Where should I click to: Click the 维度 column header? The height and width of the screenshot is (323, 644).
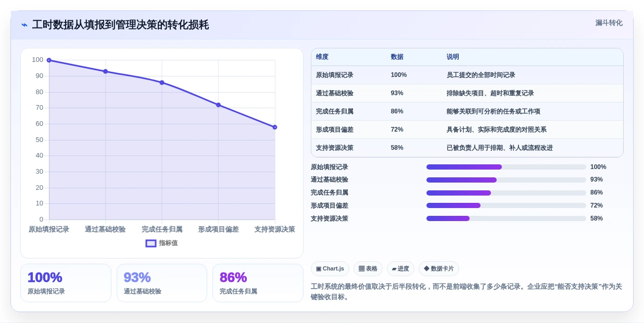pos(322,57)
